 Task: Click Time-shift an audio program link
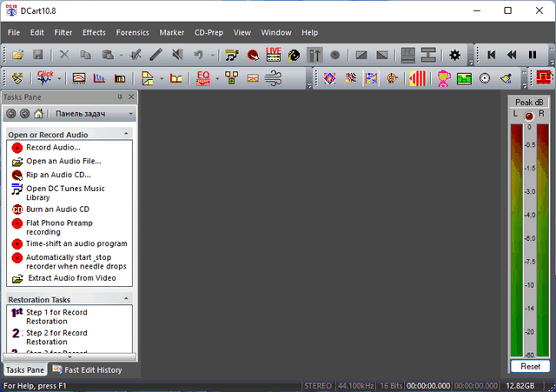(76, 243)
